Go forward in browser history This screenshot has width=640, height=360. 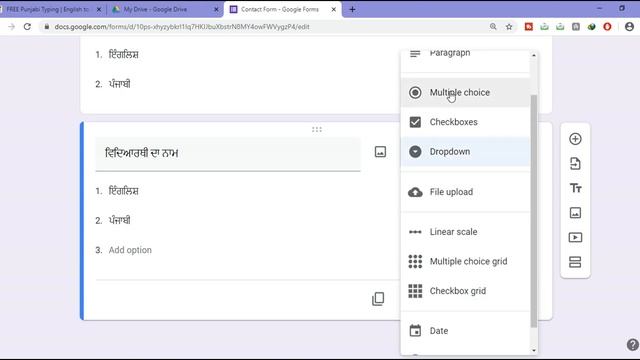(11, 27)
